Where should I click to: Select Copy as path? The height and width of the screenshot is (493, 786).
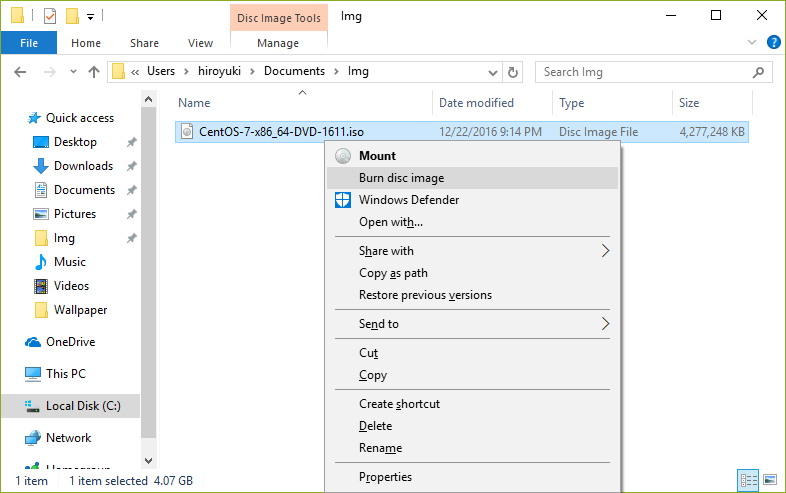[472, 273]
